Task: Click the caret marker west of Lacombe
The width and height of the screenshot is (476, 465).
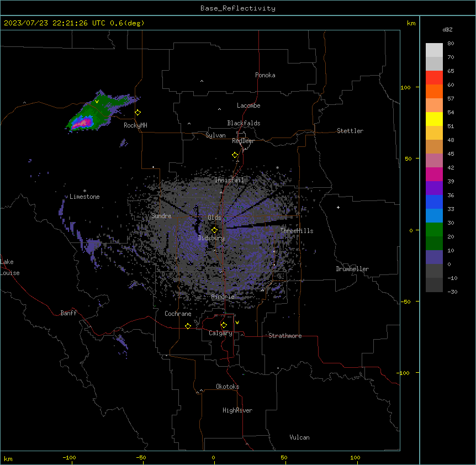Action: [219, 109]
